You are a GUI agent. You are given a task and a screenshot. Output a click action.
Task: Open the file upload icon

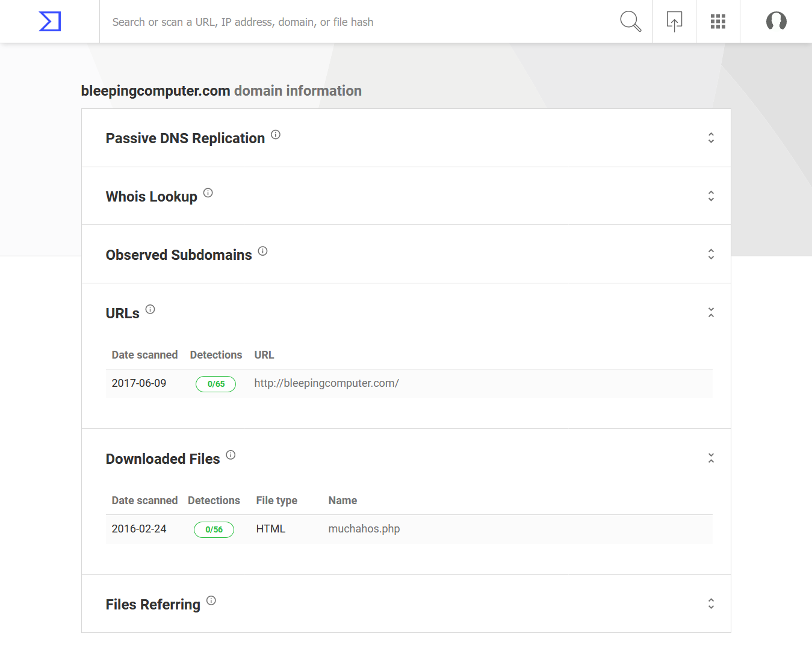674,21
